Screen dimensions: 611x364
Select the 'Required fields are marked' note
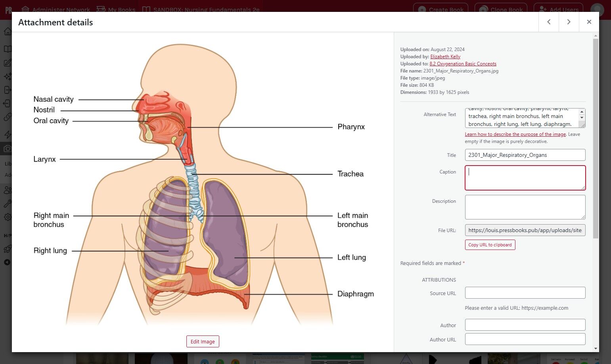pyautogui.click(x=433, y=263)
